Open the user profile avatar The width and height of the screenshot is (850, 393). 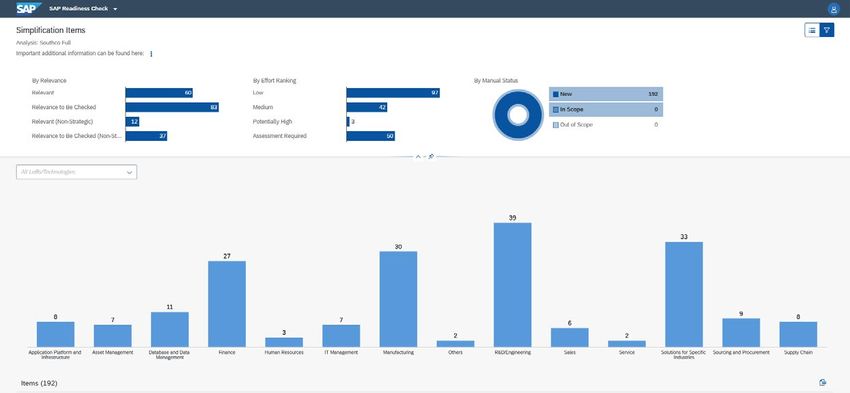(833, 9)
